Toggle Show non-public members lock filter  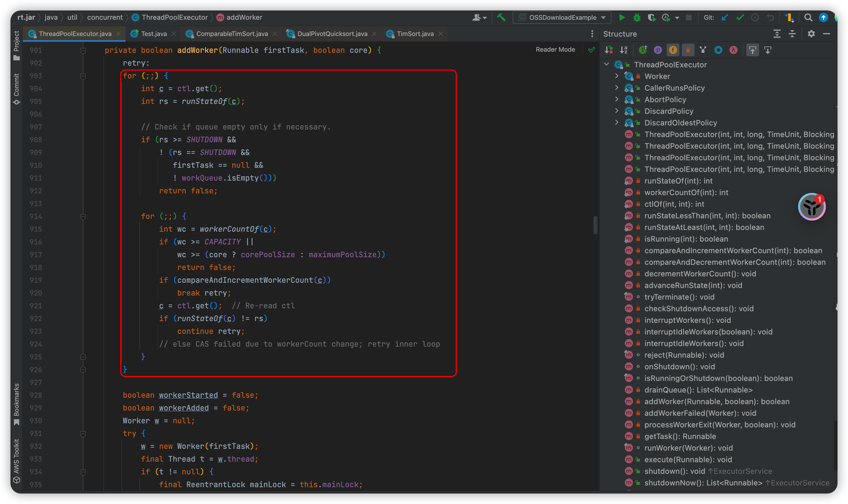coord(688,50)
